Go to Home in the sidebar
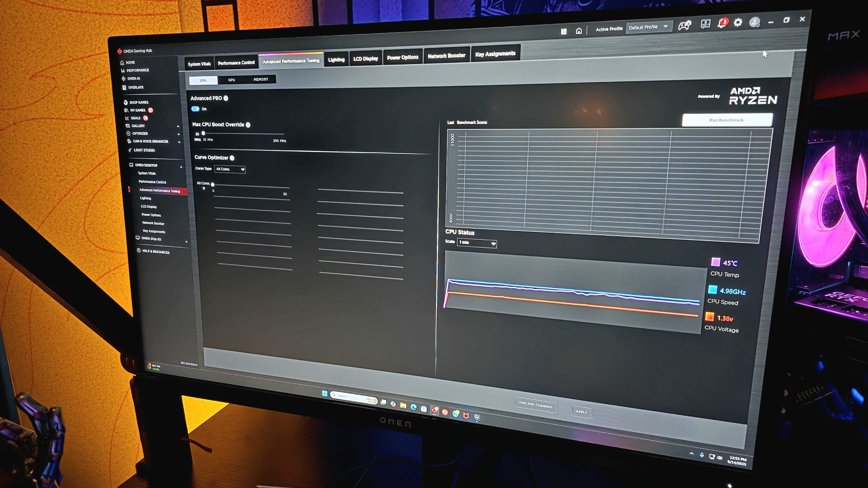The width and height of the screenshot is (868, 488). pos(130,63)
